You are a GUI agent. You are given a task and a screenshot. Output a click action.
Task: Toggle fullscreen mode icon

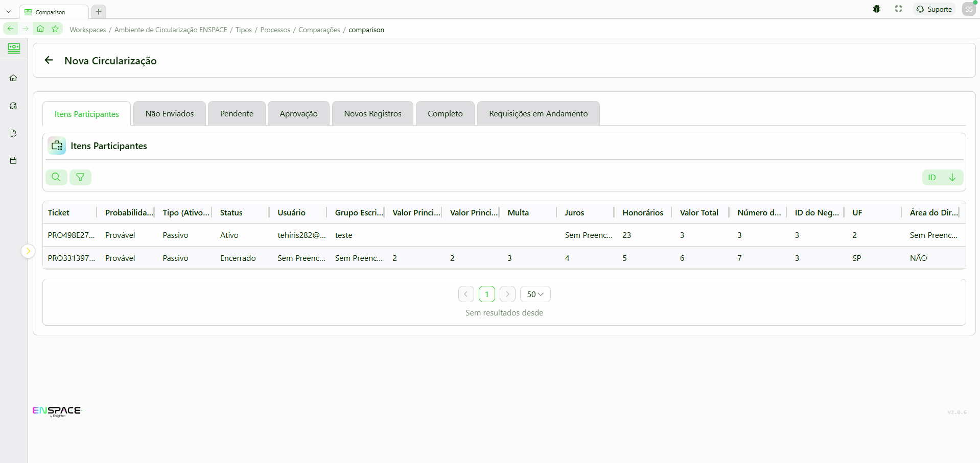tap(898, 9)
